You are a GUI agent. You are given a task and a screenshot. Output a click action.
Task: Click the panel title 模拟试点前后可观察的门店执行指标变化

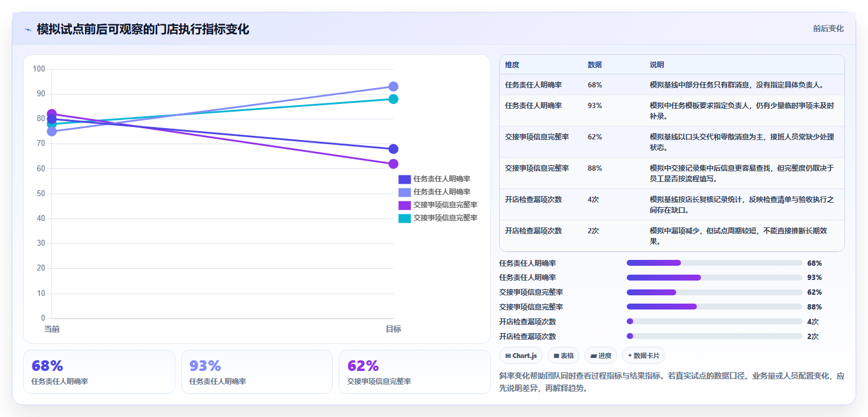point(143,30)
